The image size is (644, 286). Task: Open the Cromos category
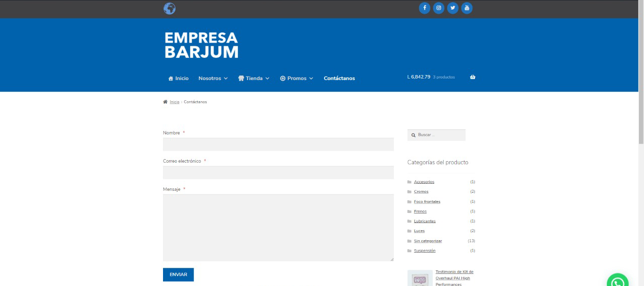point(421,192)
